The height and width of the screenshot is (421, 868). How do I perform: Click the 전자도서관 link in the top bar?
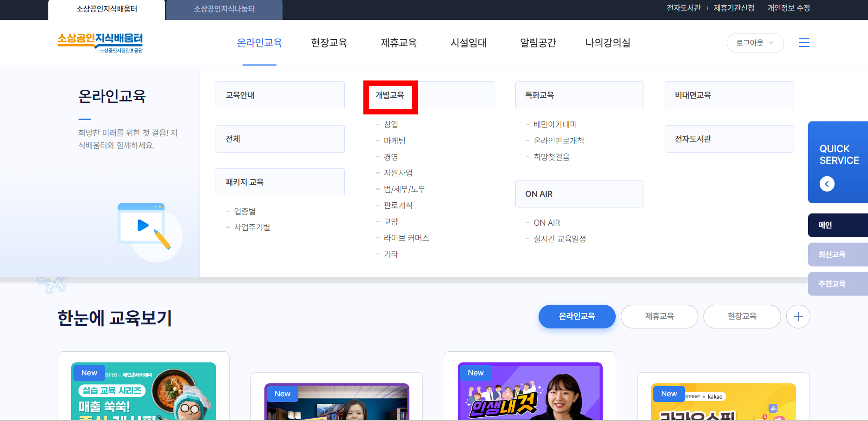point(683,8)
